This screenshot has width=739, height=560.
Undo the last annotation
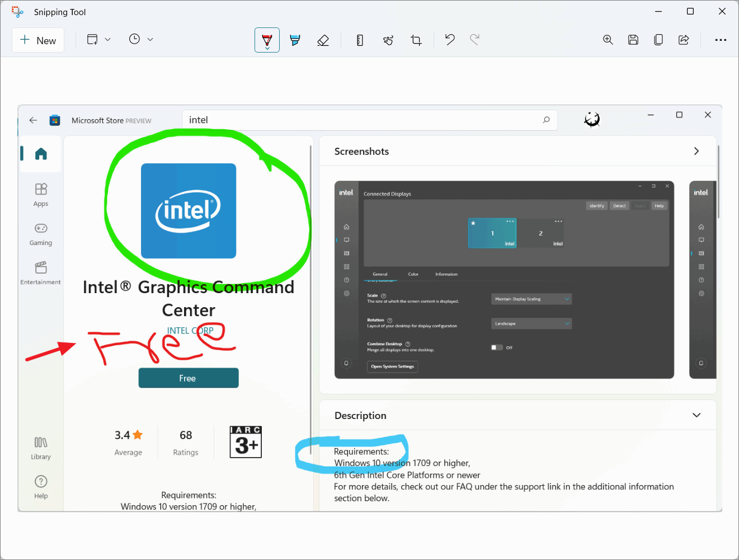coord(450,40)
